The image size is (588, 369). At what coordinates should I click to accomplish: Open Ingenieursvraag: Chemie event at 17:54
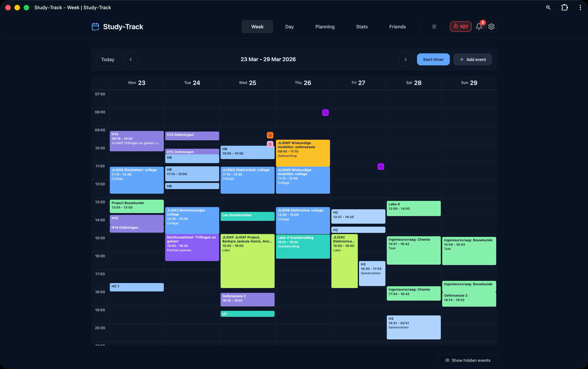point(414,293)
